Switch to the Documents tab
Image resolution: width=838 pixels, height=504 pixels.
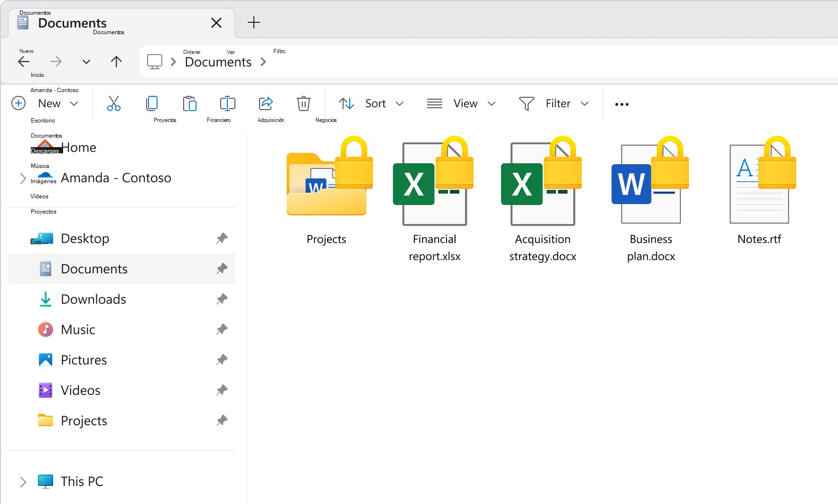[72, 22]
